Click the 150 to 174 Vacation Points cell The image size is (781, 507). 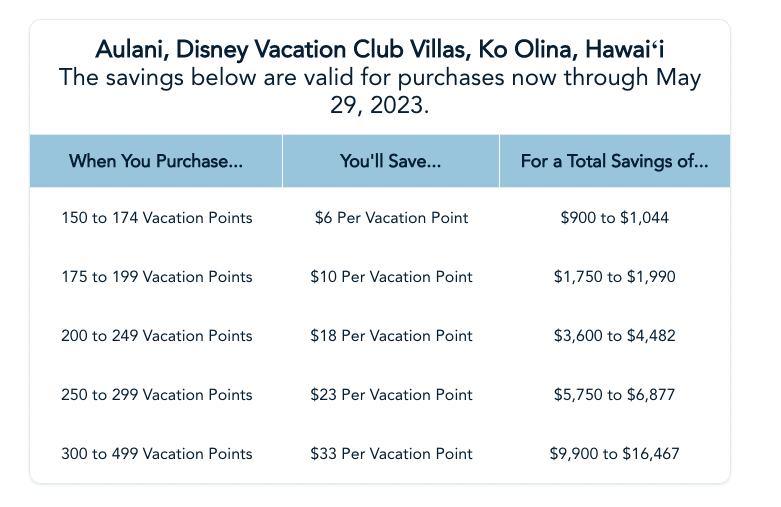click(x=156, y=218)
